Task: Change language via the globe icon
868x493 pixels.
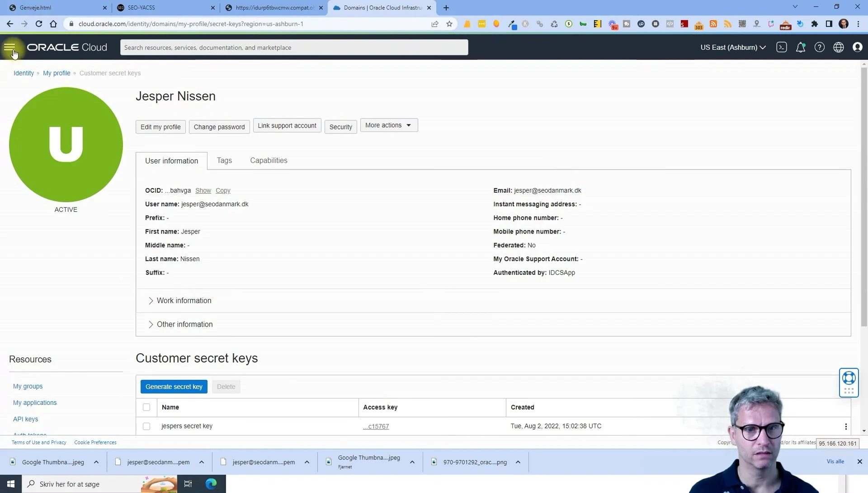Action: click(x=839, y=47)
